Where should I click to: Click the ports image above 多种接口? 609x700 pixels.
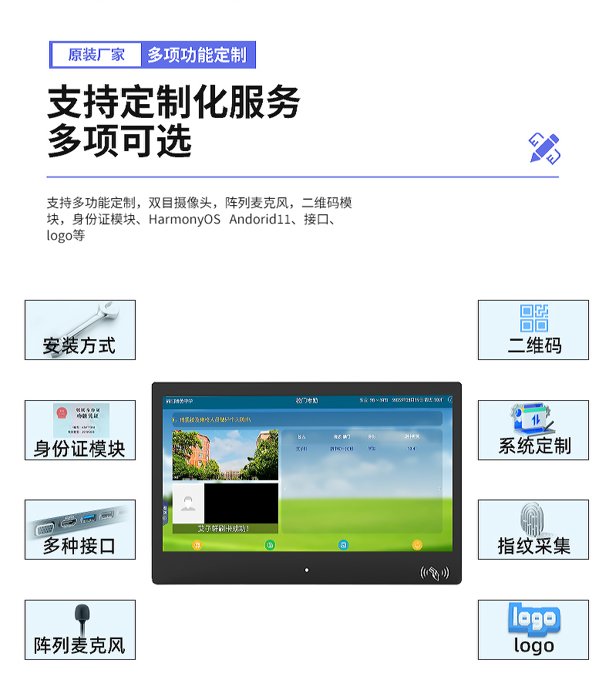point(76,520)
